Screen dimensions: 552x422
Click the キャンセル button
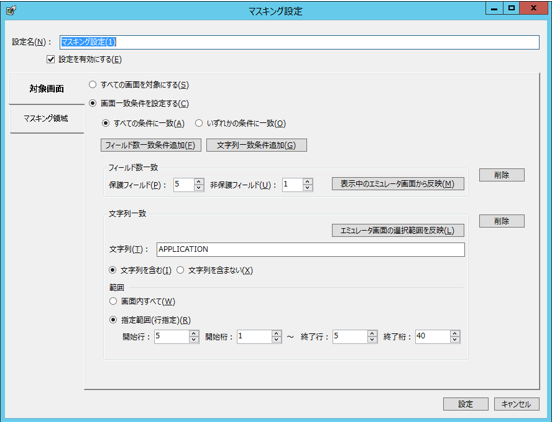pyautogui.click(x=516, y=404)
